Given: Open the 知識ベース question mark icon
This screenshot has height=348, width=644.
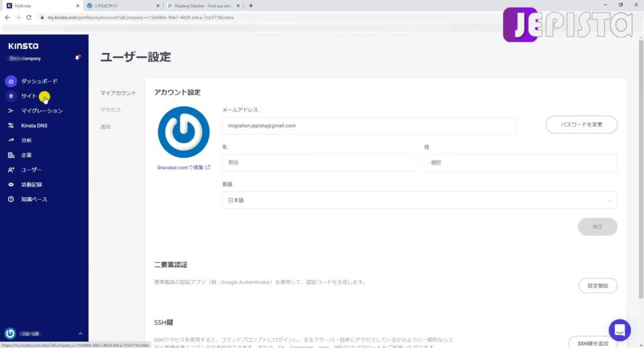Looking at the screenshot, I should 11,200.
